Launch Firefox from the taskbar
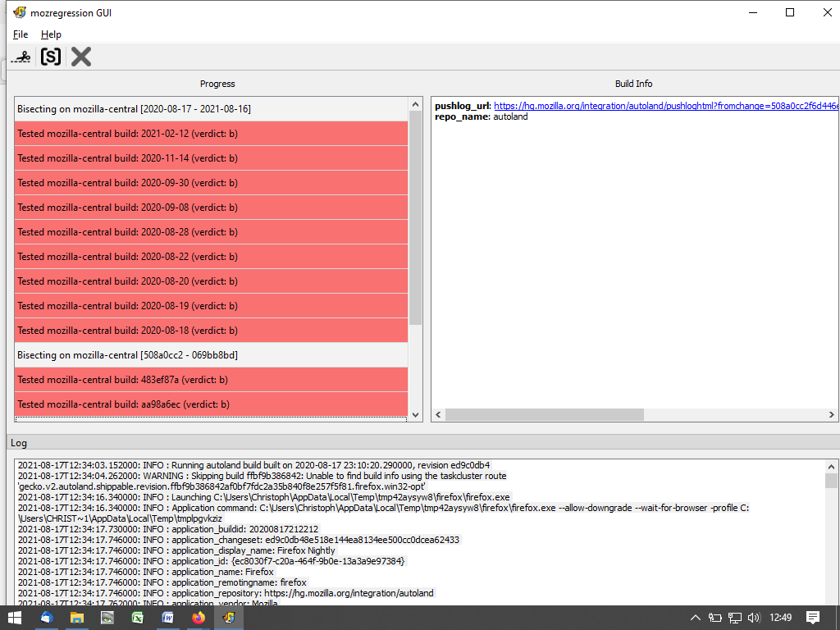 [199, 618]
